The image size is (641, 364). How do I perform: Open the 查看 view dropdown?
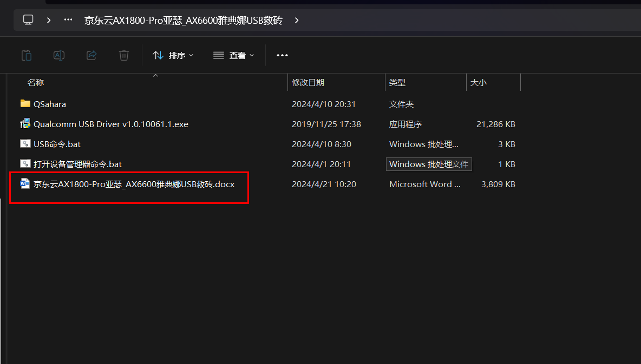(233, 55)
